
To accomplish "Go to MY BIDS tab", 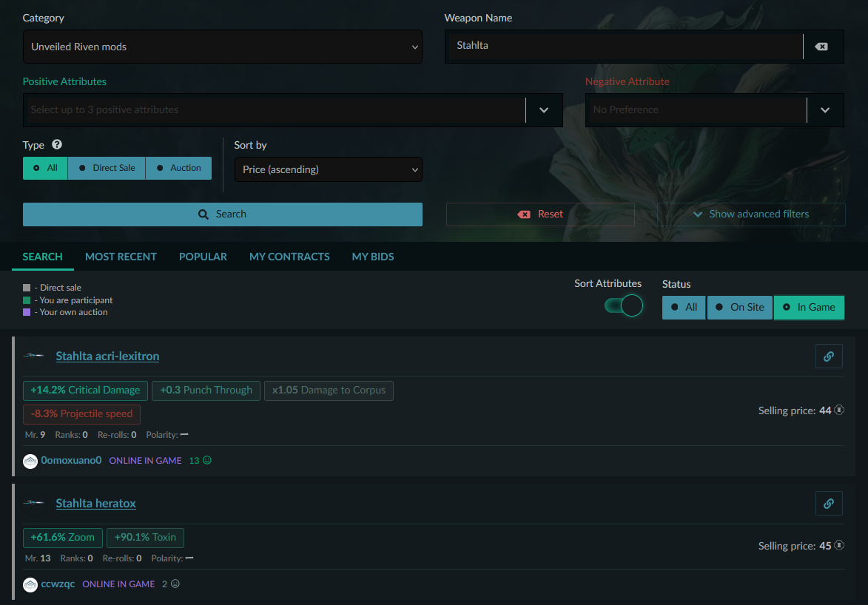I will (x=372, y=257).
